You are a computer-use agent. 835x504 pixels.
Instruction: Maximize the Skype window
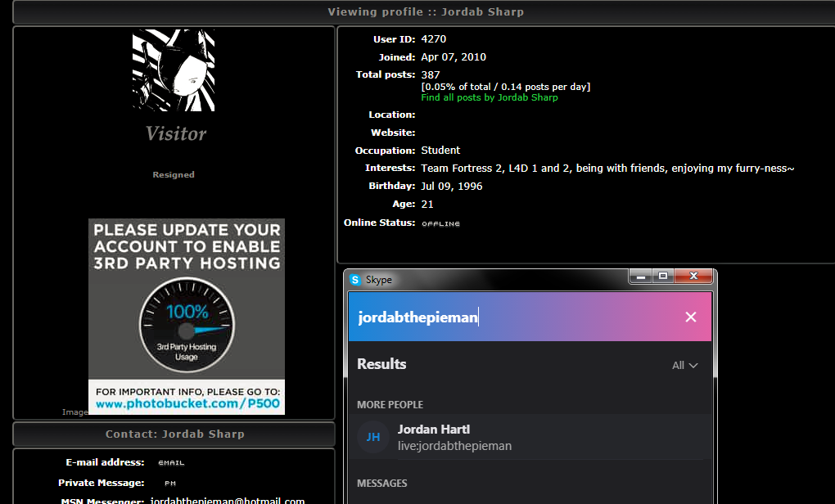pos(663,277)
